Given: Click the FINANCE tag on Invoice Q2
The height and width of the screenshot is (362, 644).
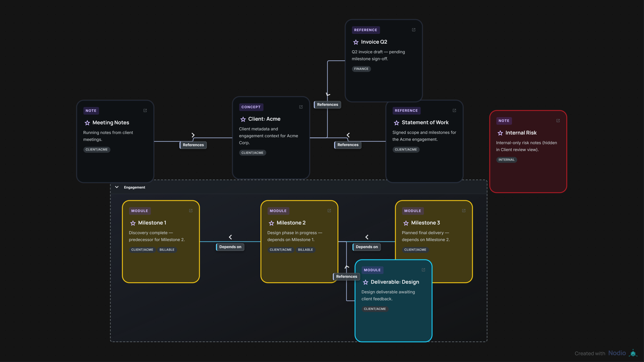Looking at the screenshot, I should [x=361, y=69].
